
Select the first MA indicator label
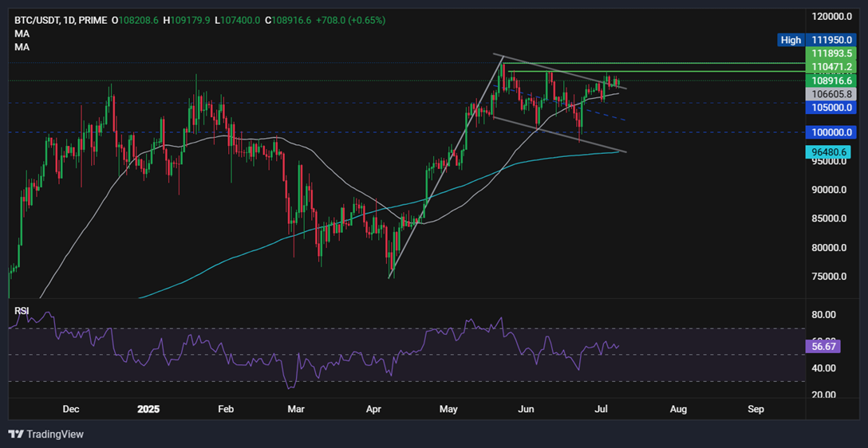pyautogui.click(x=22, y=33)
